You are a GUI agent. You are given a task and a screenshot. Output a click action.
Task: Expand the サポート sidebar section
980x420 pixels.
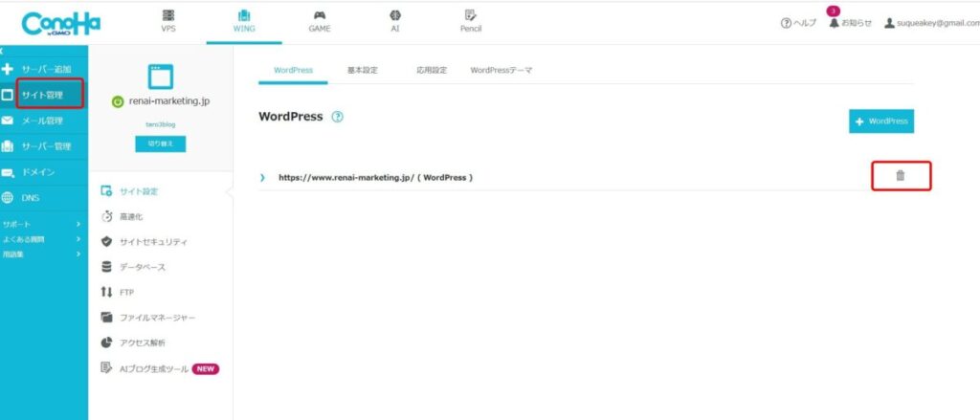(x=78, y=224)
